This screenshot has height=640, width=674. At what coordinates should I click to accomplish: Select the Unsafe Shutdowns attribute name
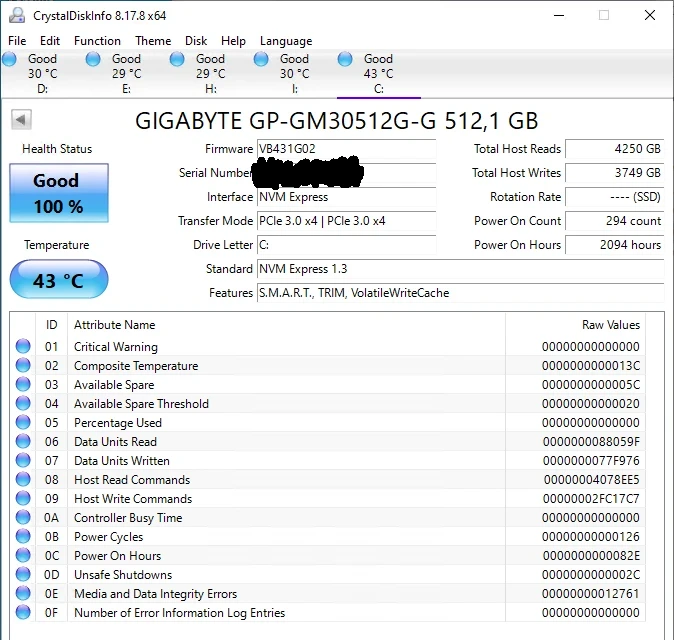pos(123,575)
